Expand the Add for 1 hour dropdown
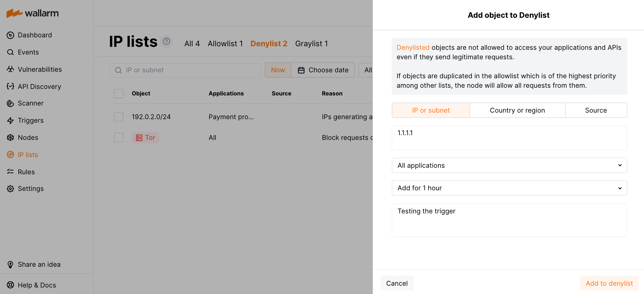The image size is (644, 294). click(509, 188)
